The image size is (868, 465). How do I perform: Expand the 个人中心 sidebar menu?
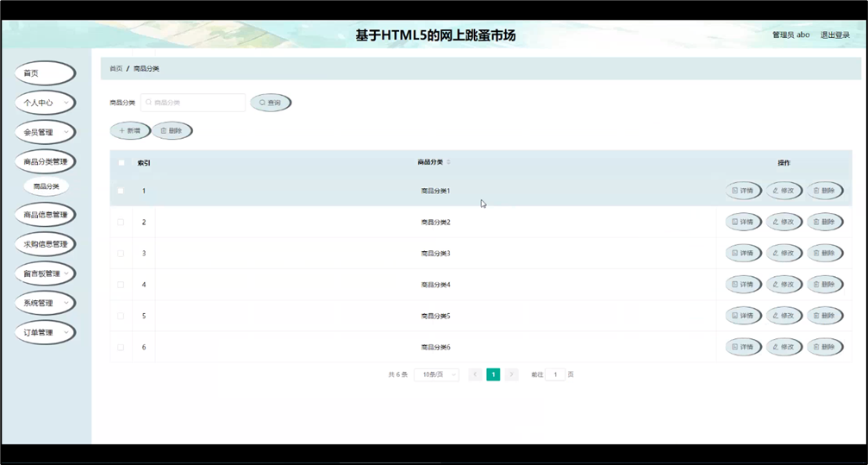pos(45,103)
